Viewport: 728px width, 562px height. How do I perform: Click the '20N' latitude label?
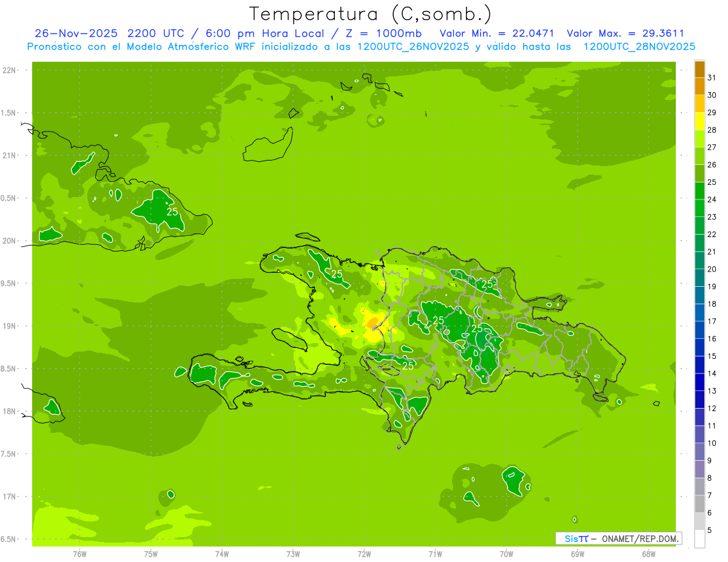tap(9, 241)
